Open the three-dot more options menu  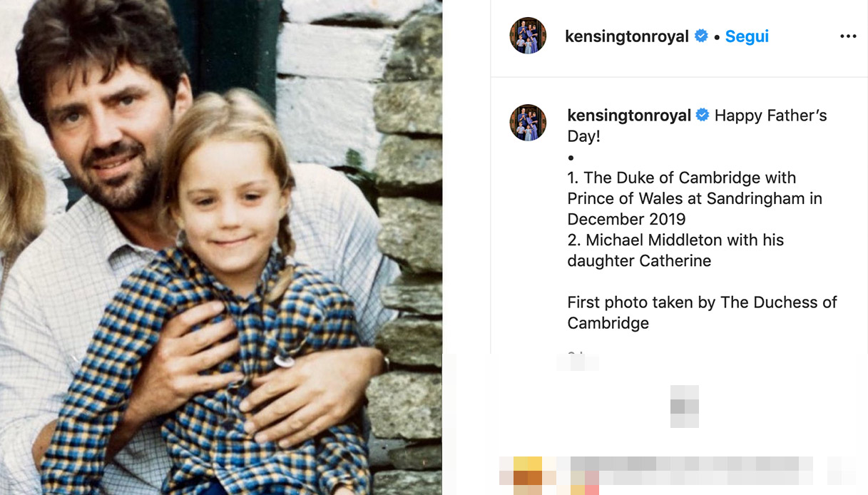pos(847,36)
